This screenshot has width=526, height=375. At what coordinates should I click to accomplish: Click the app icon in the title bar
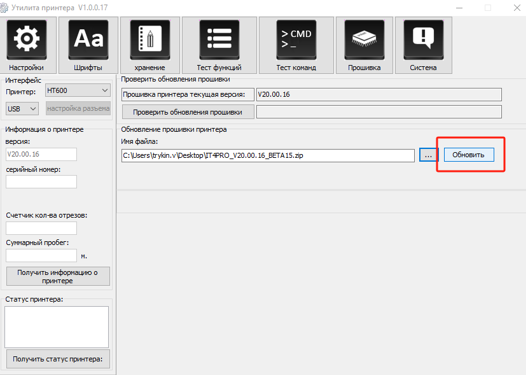4,7
